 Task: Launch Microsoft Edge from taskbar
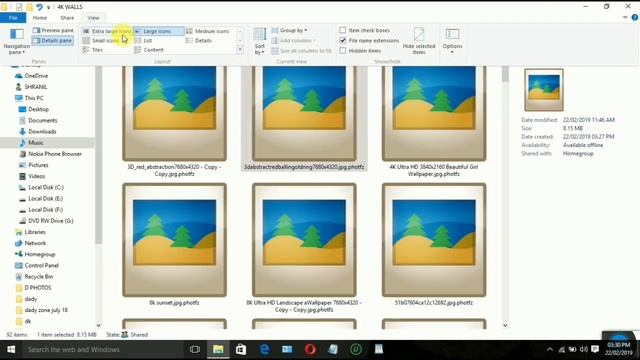(x=264, y=349)
